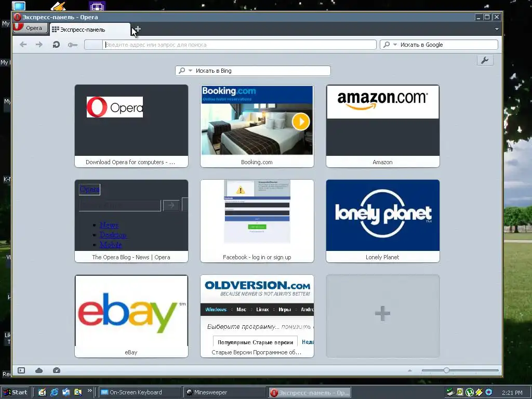Select the Экспресс-панель tab
Screen dimensions: 532x399
(x=90, y=30)
